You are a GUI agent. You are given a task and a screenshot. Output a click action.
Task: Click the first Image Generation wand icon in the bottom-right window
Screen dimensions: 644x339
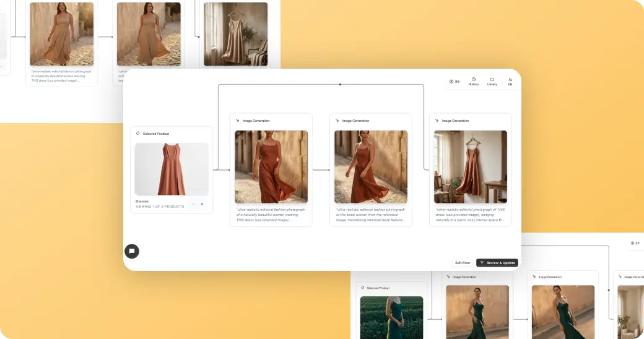(448, 277)
